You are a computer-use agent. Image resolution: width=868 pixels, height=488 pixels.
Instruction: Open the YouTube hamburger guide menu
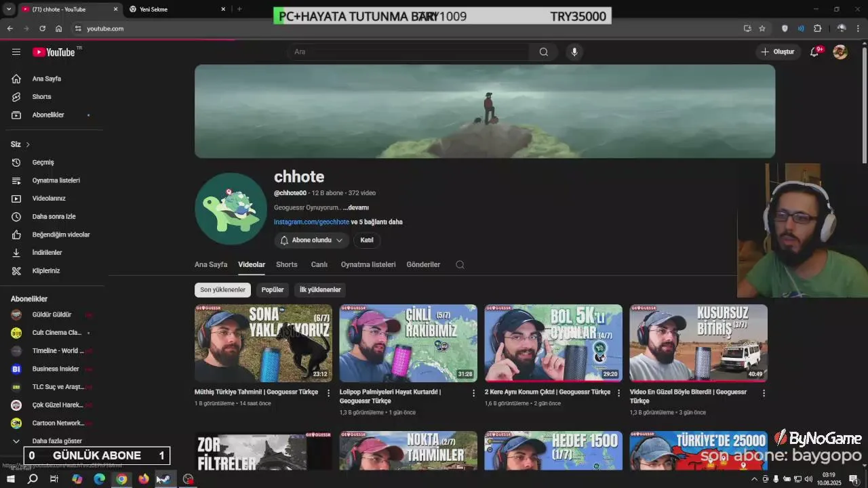coord(16,52)
